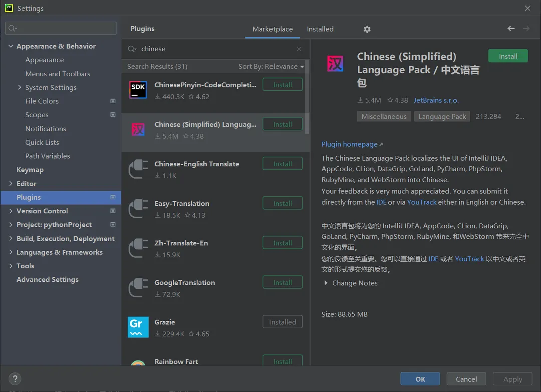Viewport: 541px width, 392px height.
Task: Open the YouTrack link in English description
Action: pos(422,202)
